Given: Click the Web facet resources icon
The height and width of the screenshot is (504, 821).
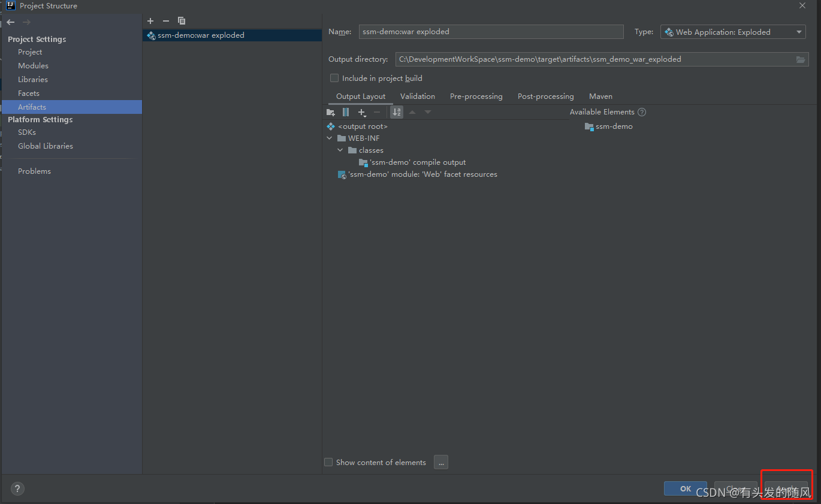Looking at the screenshot, I should point(342,174).
